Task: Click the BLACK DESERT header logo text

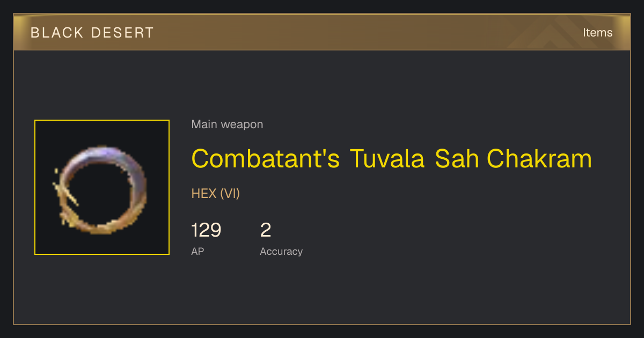Action: click(x=92, y=33)
